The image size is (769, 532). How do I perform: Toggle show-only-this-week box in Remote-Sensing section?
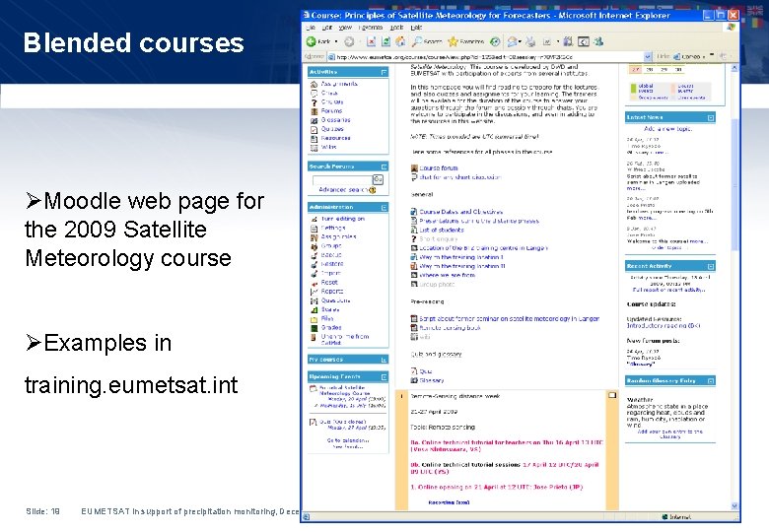(x=612, y=395)
